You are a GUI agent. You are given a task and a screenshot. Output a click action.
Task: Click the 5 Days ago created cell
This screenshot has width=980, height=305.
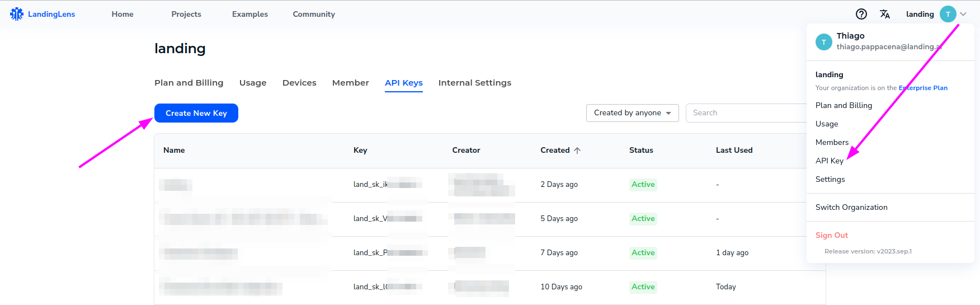click(559, 219)
